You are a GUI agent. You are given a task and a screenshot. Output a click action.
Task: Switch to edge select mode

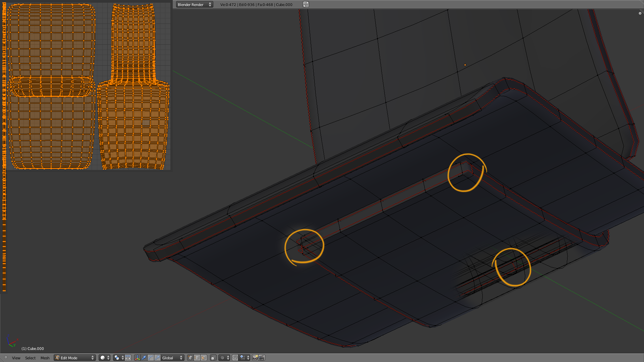point(197,358)
